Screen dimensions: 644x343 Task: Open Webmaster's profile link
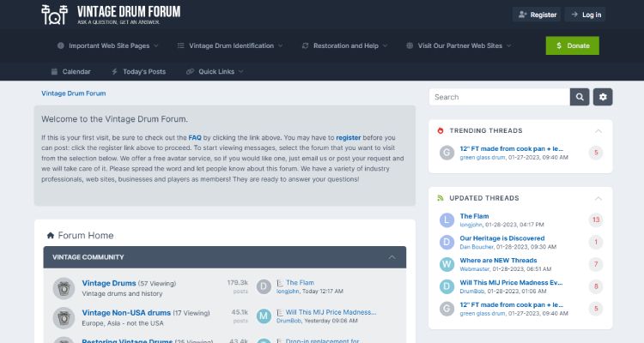pyautogui.click(x=474, y=269)
